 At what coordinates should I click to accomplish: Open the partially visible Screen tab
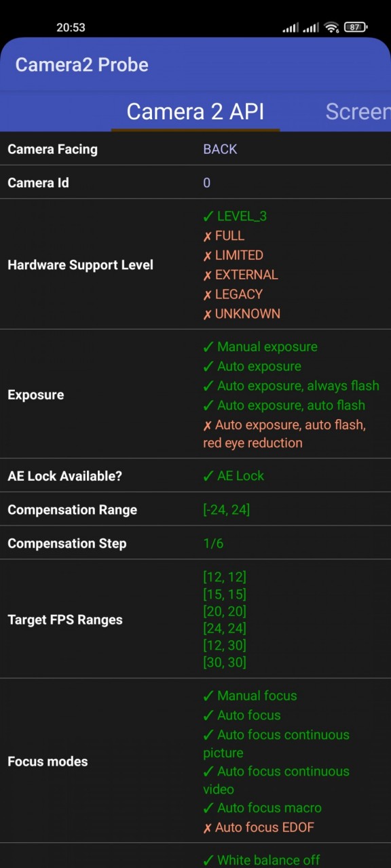pyautogui.click(x=358, y=111)
